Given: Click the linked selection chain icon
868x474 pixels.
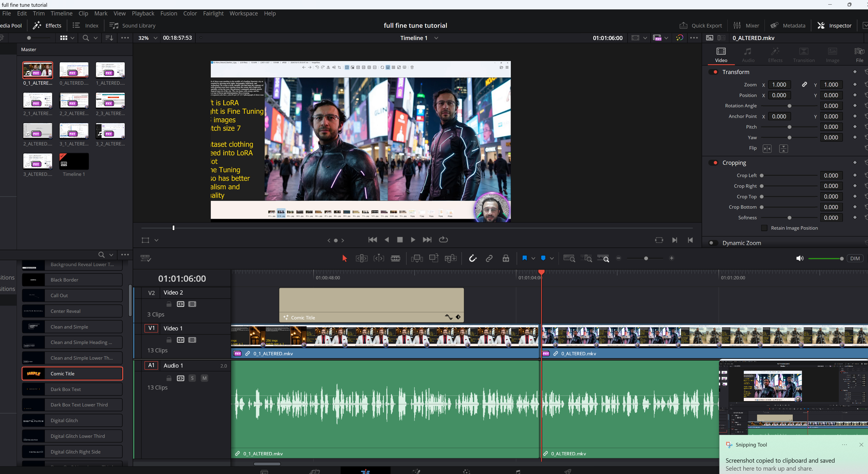Looking at the screenshot, I should tap(489, 259).
